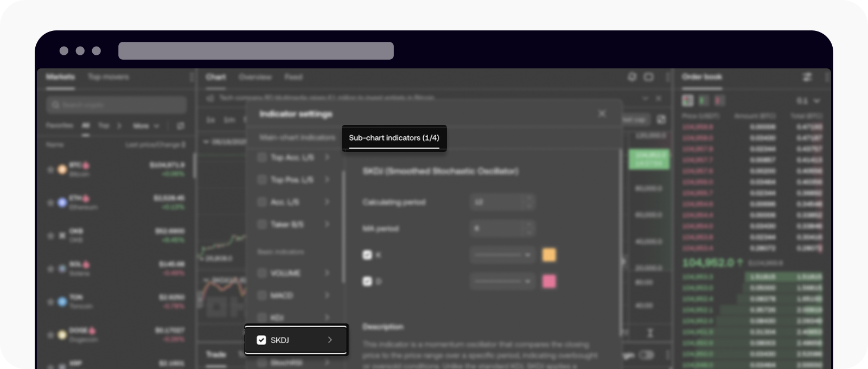868x369 pixels.
Task: Close the Indicator settings dialog
Action: tap(602, 113)
